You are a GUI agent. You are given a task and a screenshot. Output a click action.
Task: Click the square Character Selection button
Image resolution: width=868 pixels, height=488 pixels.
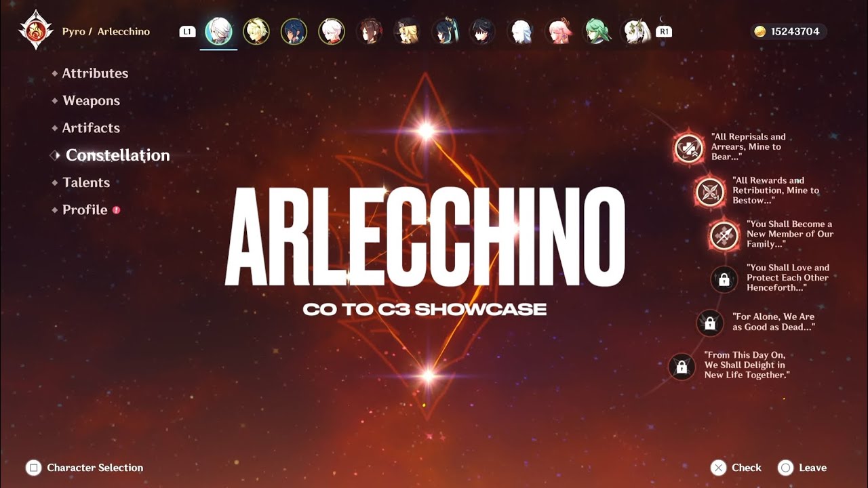point(84,468)
